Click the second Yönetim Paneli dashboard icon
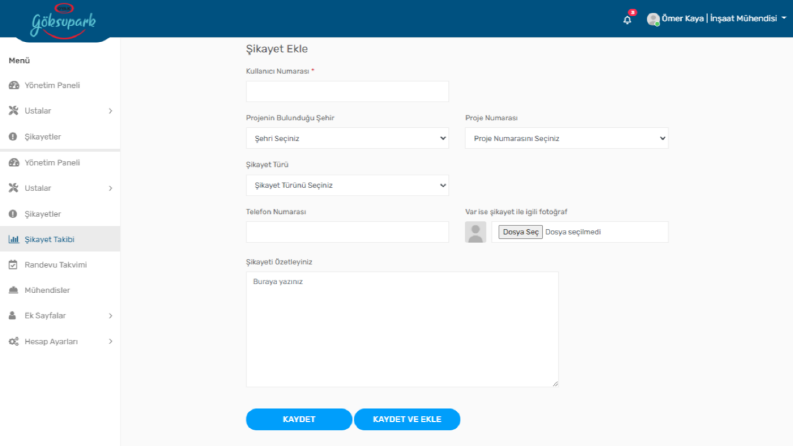 pyautogui.click(x=14, y=163)
